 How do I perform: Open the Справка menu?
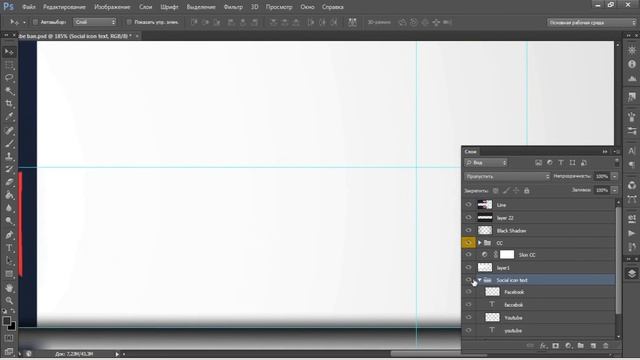pos(333,7)
